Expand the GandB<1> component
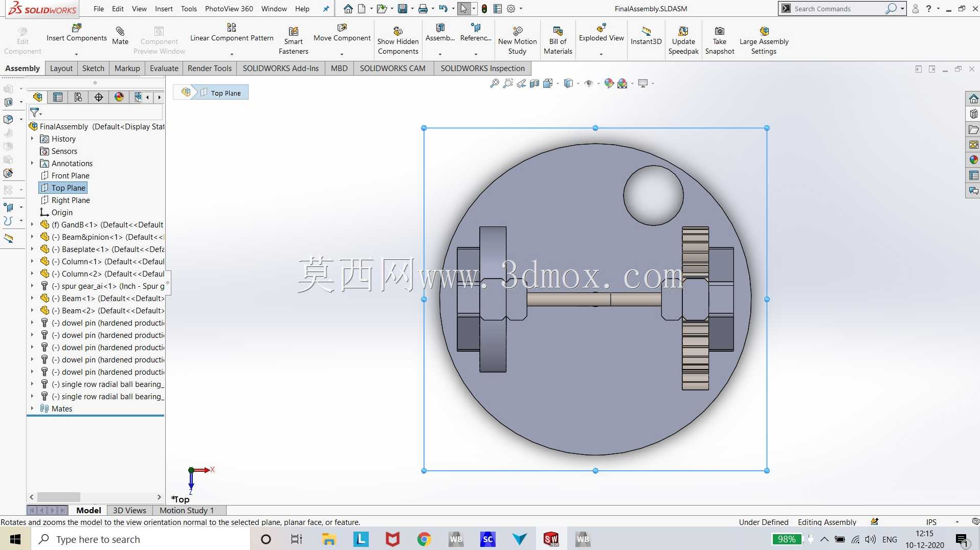 (32, 224)
